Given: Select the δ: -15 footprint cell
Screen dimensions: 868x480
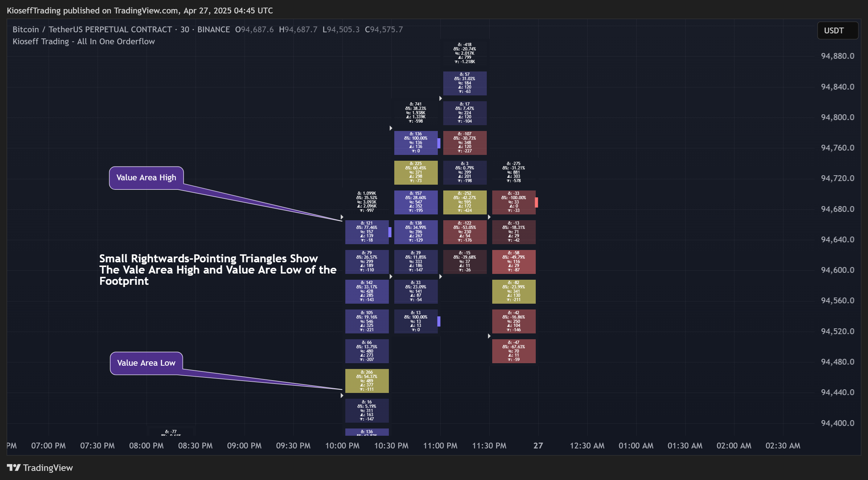Looking at the screenshot, I should click(x=465, y=262).
